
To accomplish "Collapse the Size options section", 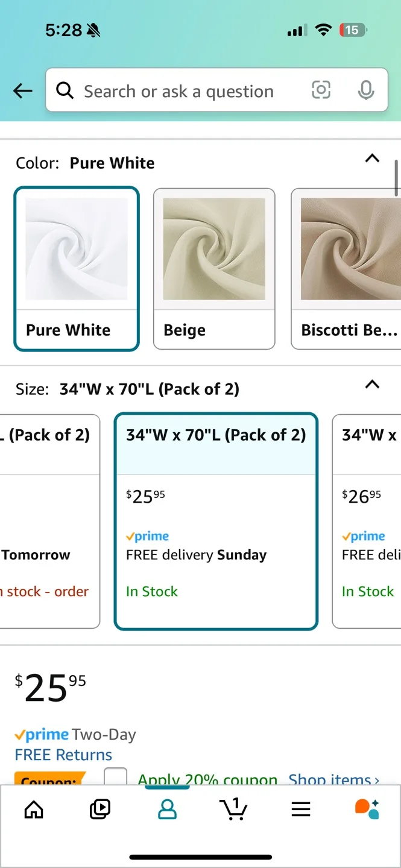I will click(x=372, y=384).
